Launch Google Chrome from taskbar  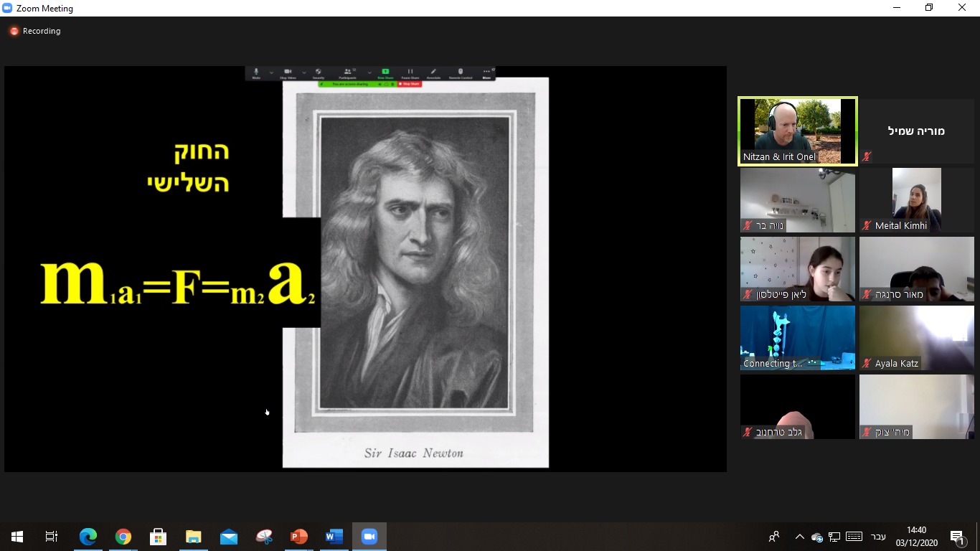[x=123, y=537]
